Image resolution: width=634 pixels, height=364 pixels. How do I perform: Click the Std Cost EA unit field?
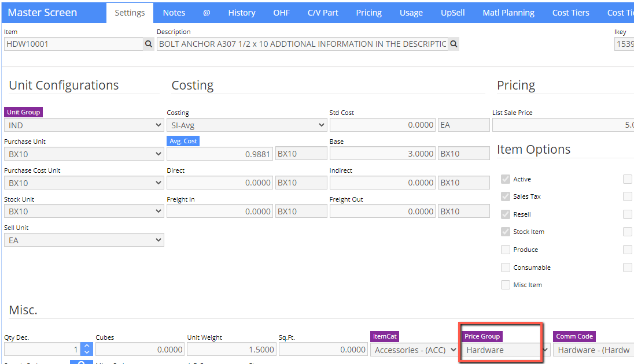click(x=464, y=125)
